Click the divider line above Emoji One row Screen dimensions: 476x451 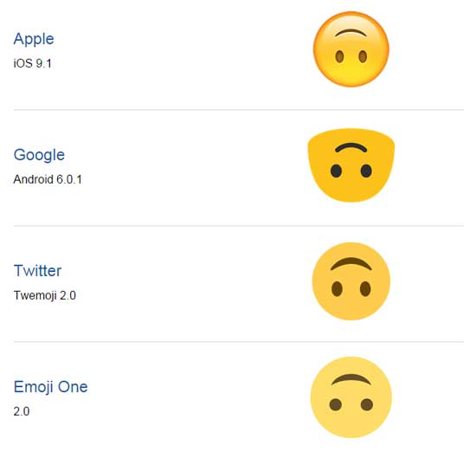(239, 342)
